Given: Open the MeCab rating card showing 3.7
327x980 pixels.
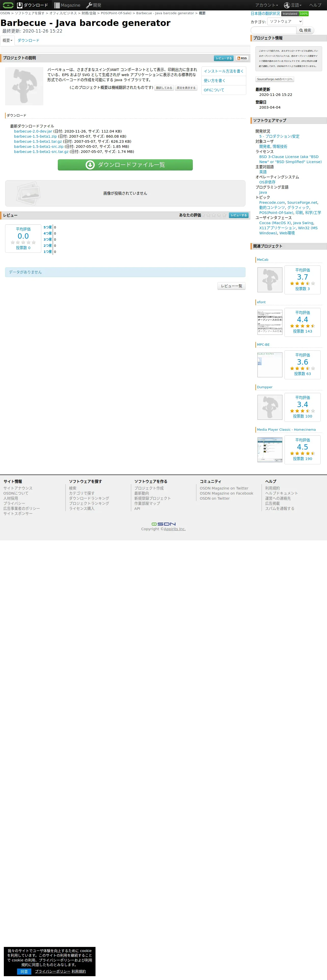Looking at the screenshot, I should [303, 280].
